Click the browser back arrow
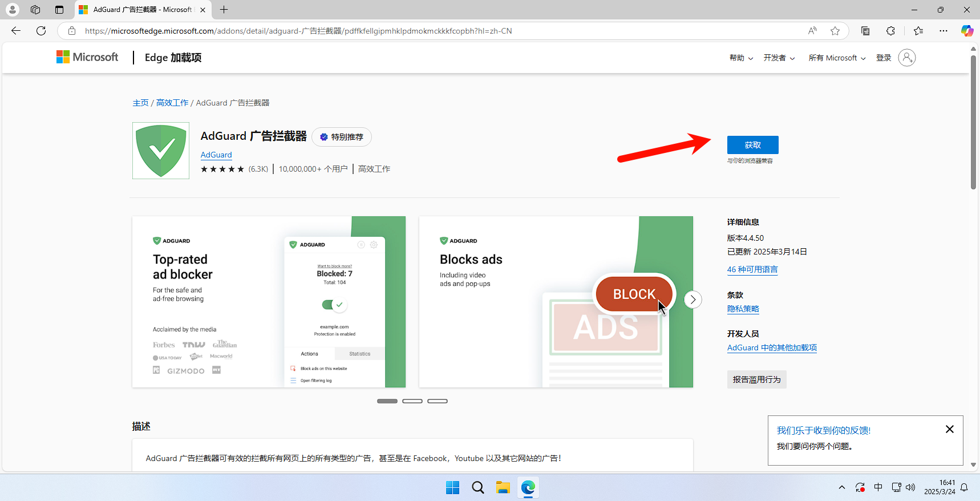 click(16, 31)
